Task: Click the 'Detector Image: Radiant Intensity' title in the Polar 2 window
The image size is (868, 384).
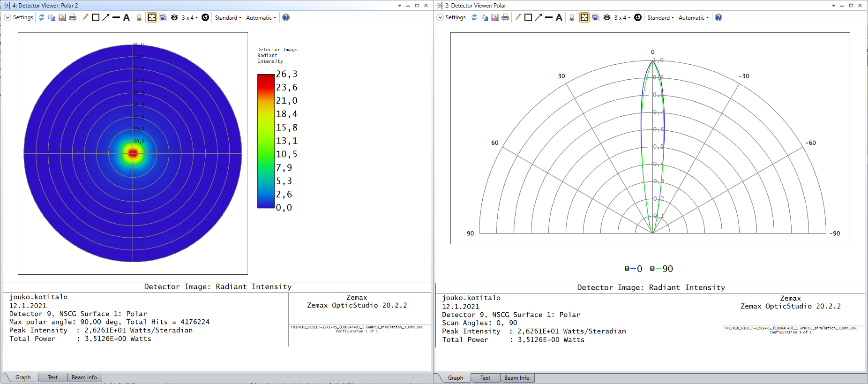Action: point(218,286)
